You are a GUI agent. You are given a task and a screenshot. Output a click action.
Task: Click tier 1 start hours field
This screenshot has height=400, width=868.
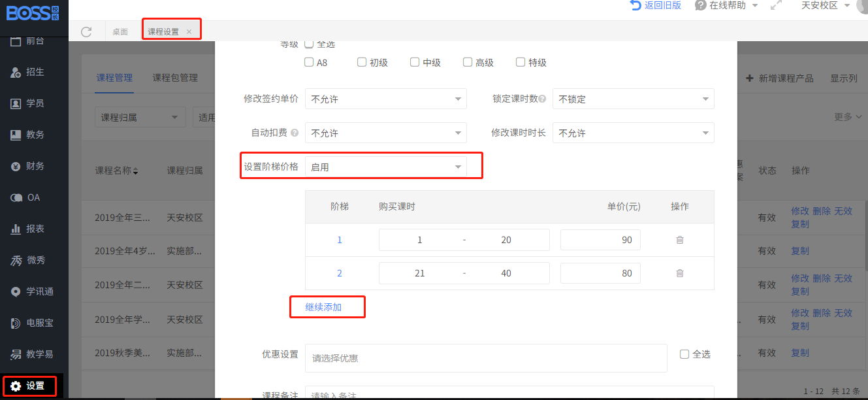point(419,240)
